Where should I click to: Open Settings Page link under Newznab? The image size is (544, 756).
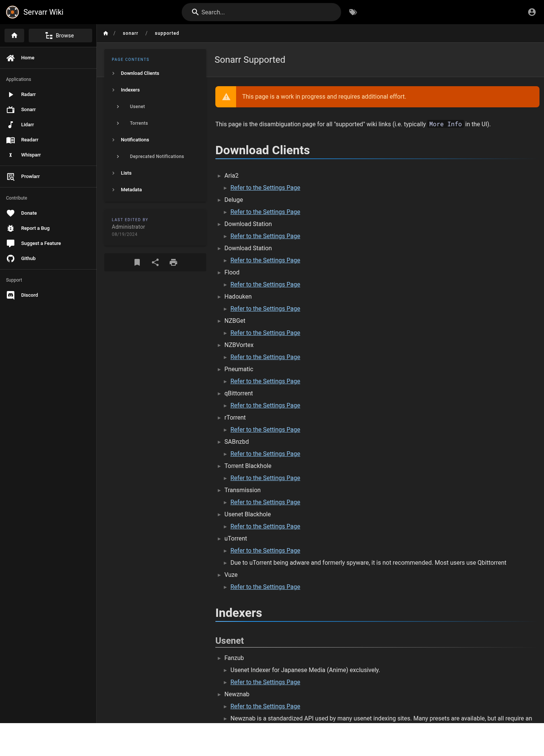(265, 706)
